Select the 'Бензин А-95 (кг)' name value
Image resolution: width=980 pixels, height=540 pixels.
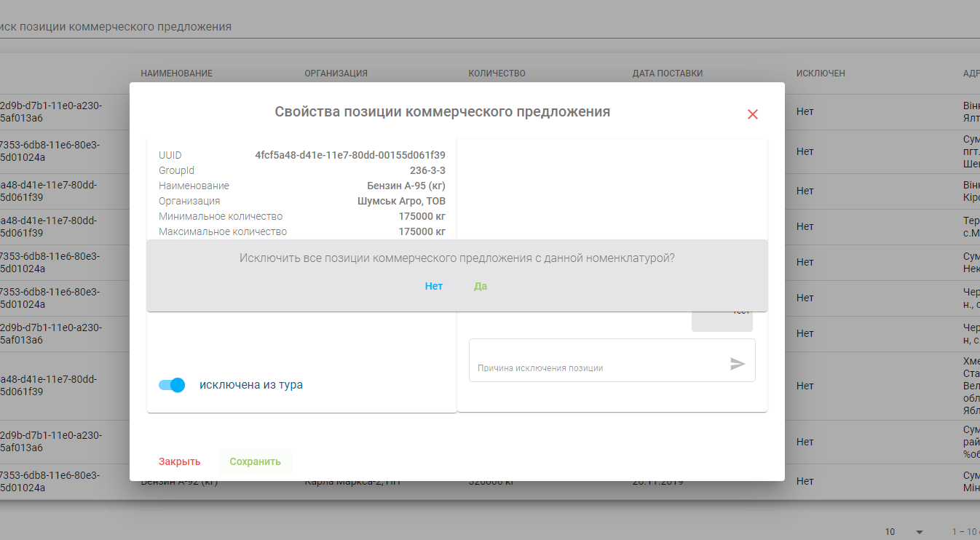pyautogui.click(x=406, y=186)
